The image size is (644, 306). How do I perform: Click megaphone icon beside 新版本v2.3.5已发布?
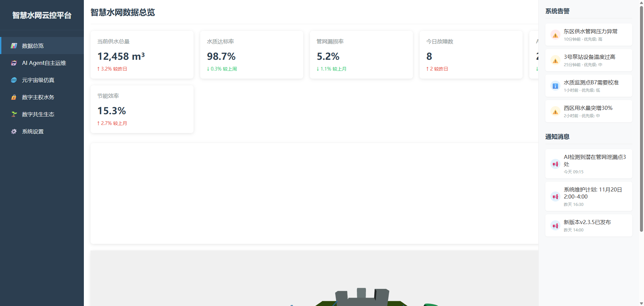pyautogui.click(x=555, y=226)
